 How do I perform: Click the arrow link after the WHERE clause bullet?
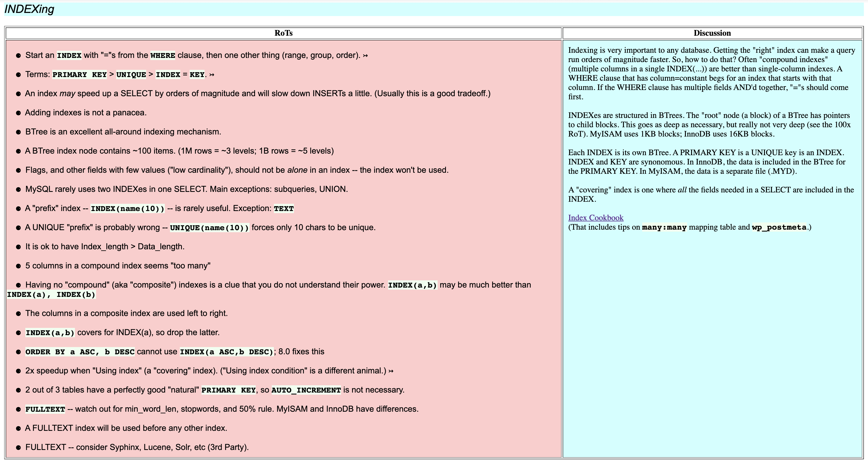click(x=366, y=55)
